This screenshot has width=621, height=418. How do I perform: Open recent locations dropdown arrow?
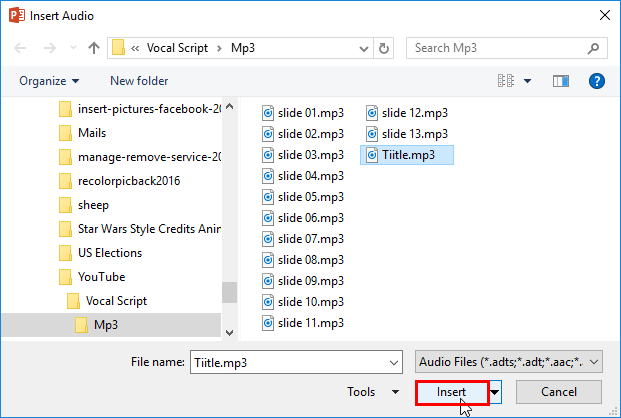pyautogui.click(x=73, y=48)
